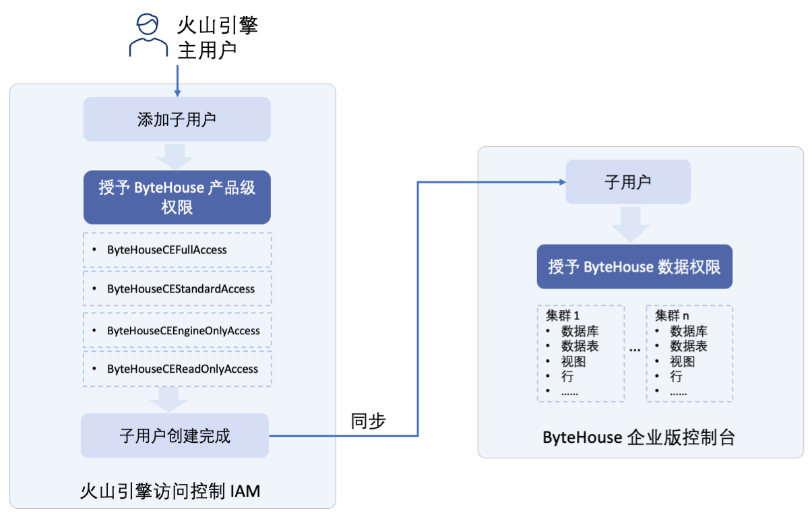Select the ByteHouseCEEngineOnlyAccess policy entry
Viewport: 812px width, 519px height.
pyautogui.click(x=177, y=331)
